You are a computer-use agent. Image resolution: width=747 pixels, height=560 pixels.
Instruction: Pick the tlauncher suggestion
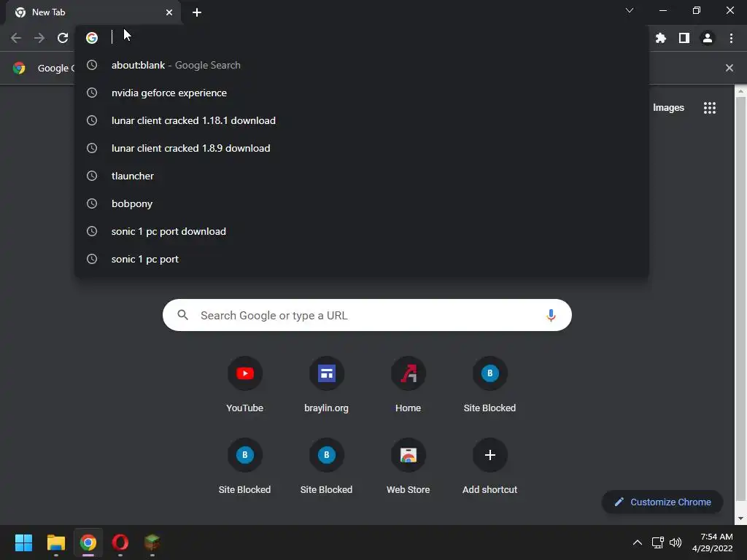coord(362,176)
